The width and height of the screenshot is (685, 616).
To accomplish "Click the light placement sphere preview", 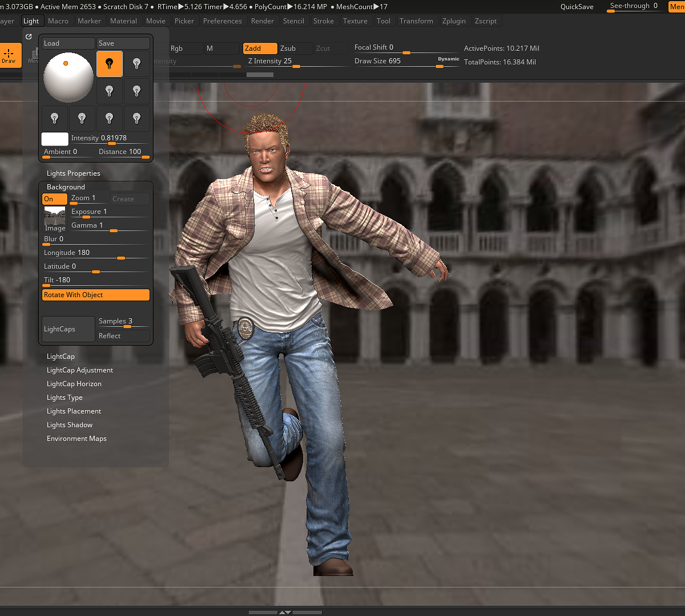I will 68,78.
